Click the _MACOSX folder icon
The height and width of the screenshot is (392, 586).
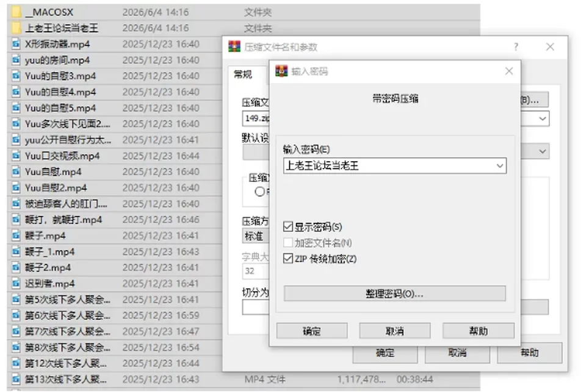(x=16, y=12)
